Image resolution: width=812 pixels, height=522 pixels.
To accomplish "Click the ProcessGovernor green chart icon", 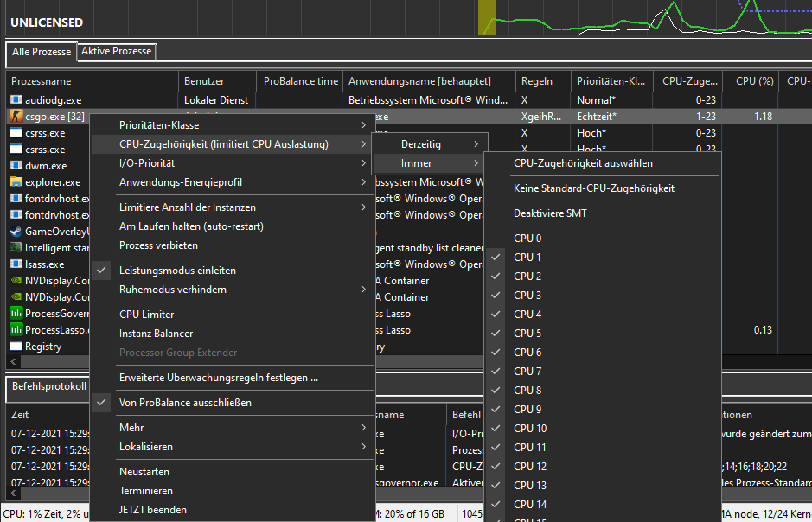I will pyautogui.click(x=16, y=314).
